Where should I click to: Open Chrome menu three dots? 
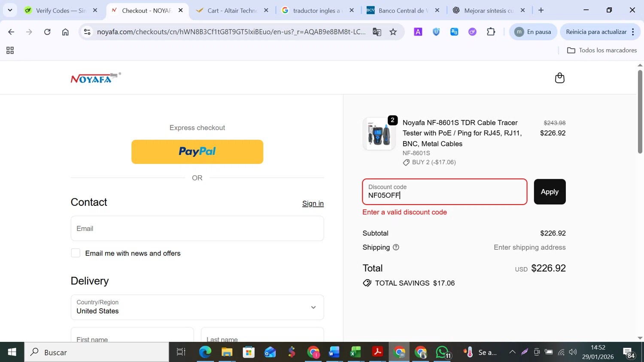(633, 32)
